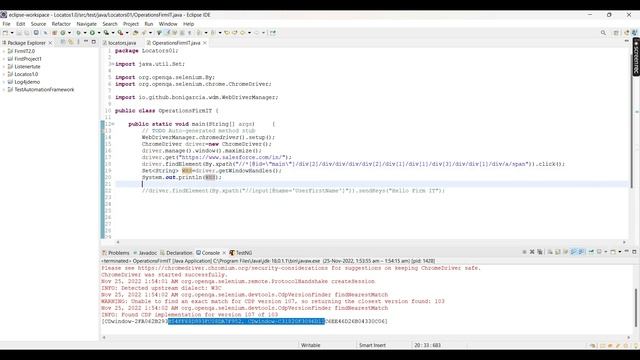The image size is (640, 360).
Task: Maximize the Package Explorer view
Action: point(94,42)
